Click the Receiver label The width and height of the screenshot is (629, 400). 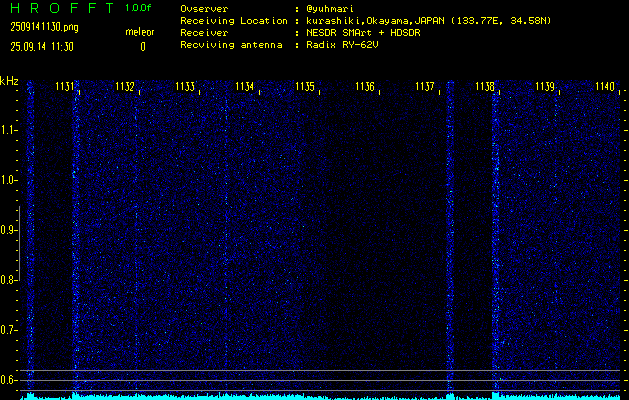204,33
